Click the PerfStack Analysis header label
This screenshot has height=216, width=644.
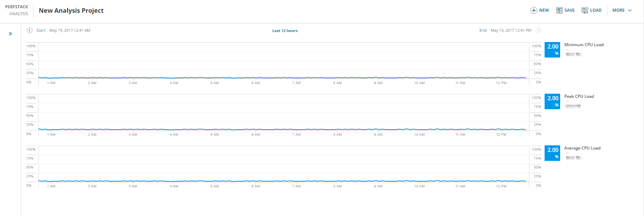coord(17,10)
